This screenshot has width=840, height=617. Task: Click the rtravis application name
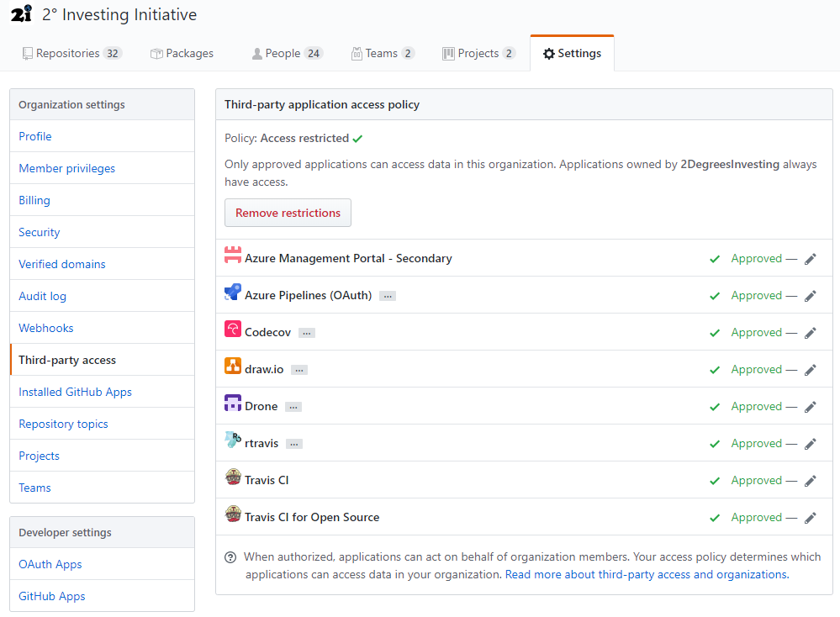[x=262, y=444]
